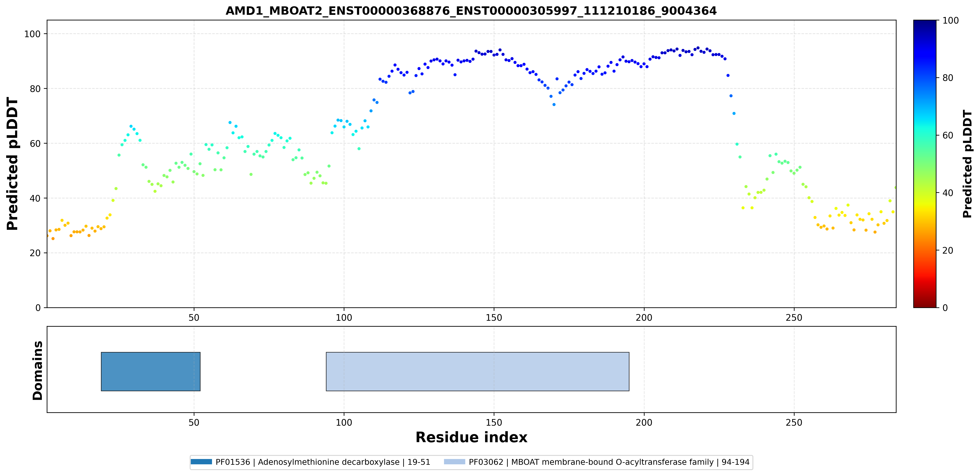Click the PF03062 light blue domain bar
The height and width of the screenshot is (476, 980).
pos(477,371)
